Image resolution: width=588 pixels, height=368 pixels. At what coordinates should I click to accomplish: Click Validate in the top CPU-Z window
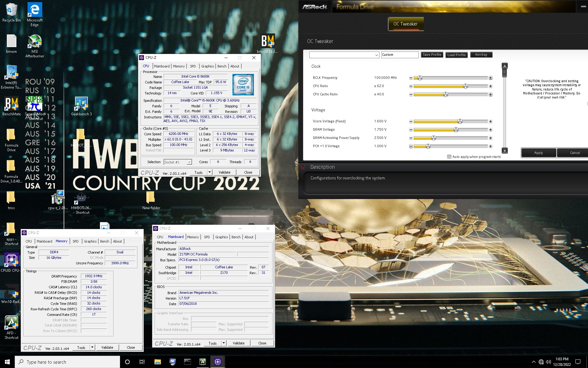pos(224,172)
